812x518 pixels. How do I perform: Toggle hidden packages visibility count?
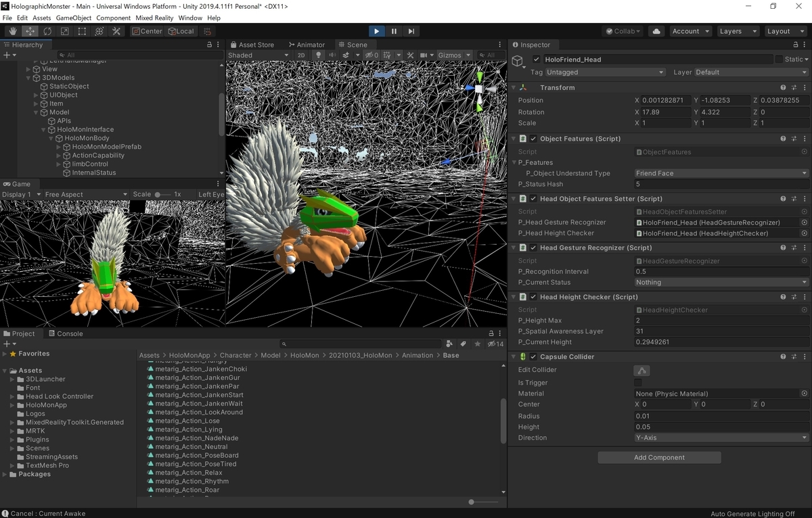(496, 344)
